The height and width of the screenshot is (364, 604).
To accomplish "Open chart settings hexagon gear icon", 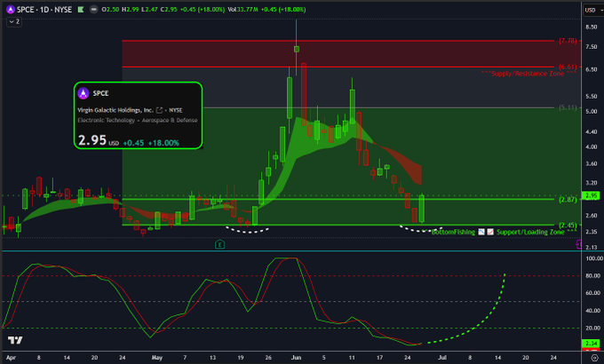I will coord(595,358).
